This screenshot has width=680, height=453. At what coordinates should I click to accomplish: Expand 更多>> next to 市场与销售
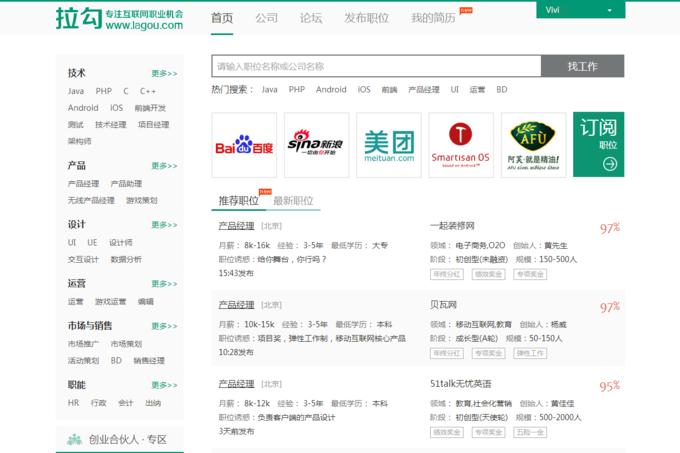coord(164,326)
